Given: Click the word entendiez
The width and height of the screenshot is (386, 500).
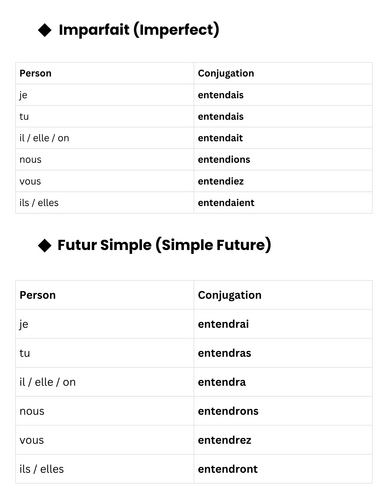Looking at the screenshot, I should coord(221,181).
